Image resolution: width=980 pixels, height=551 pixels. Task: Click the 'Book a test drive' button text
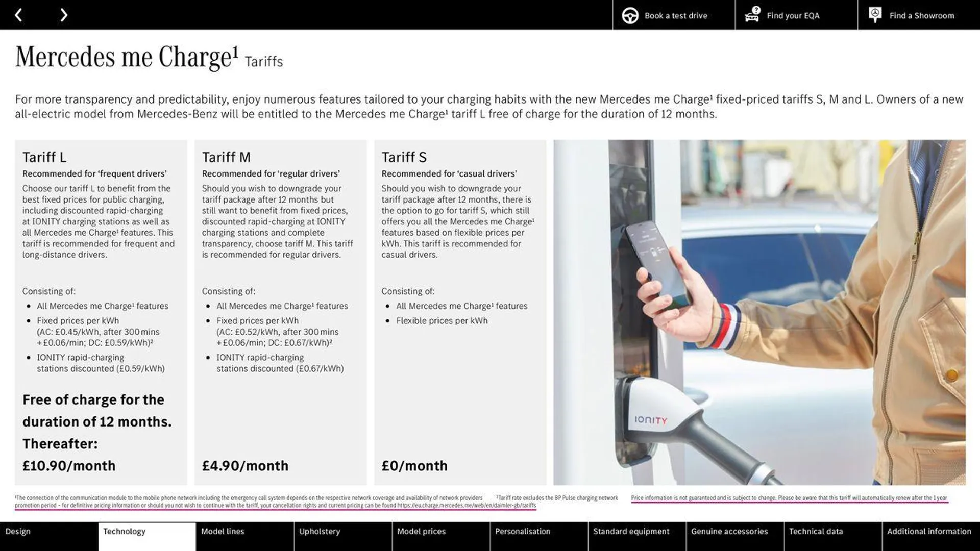[x=676, y=15]
